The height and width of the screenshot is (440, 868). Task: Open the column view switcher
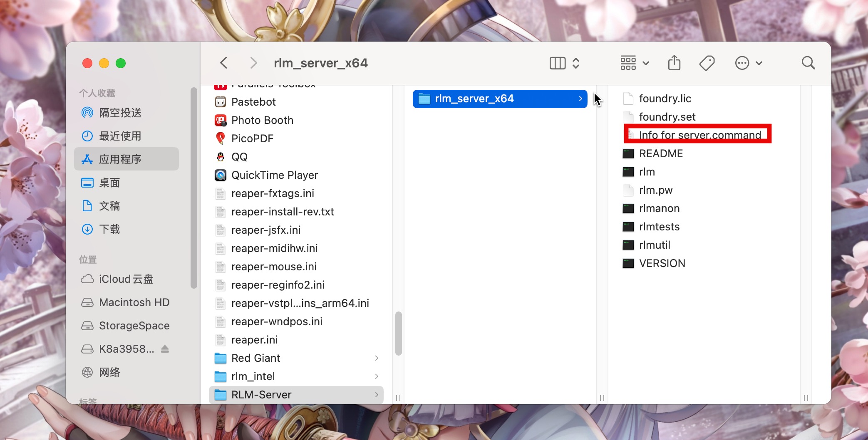pos(564,63)
